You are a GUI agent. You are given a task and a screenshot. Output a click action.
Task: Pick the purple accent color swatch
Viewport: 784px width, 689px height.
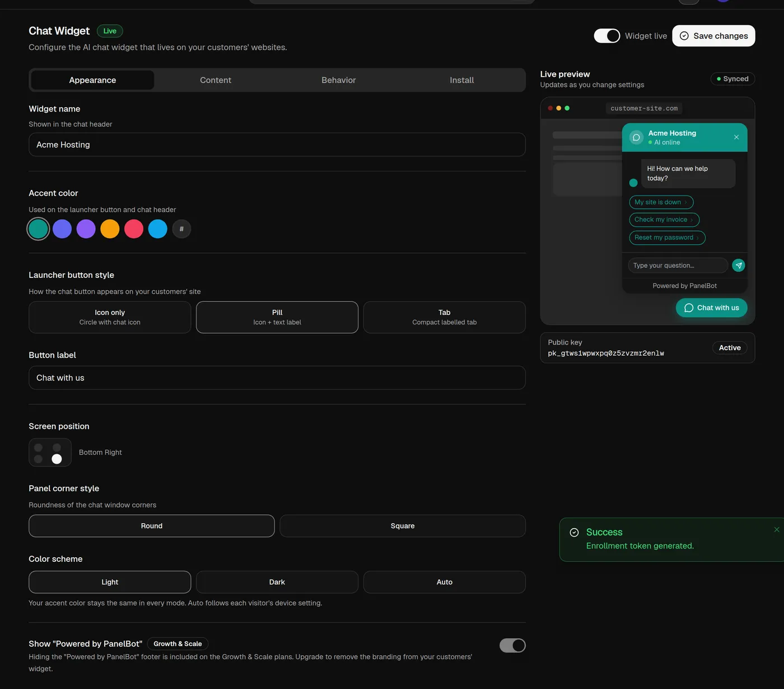pos(86,229)
